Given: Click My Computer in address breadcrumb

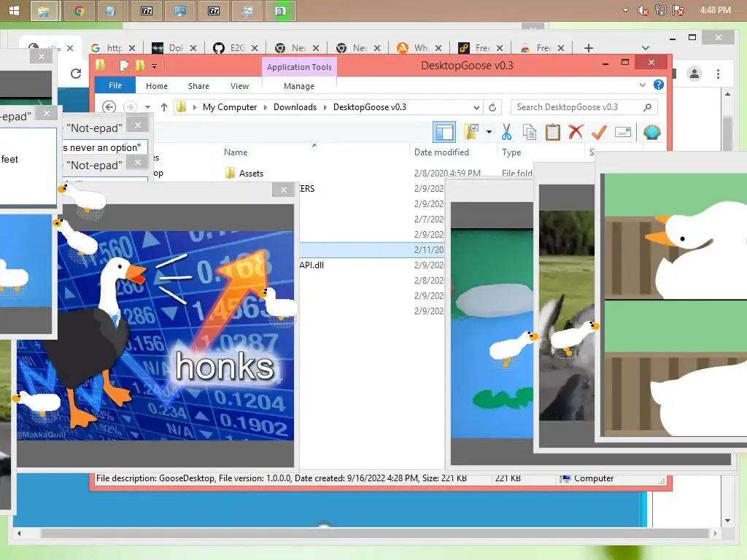Looking at the screenshot, I should coord(230,107).
